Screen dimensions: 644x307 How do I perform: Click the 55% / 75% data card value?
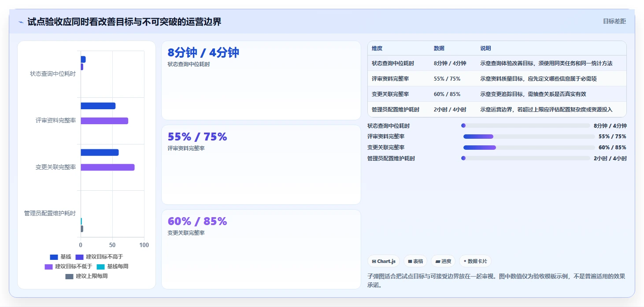pyautogui.click(x=197, y=137)
